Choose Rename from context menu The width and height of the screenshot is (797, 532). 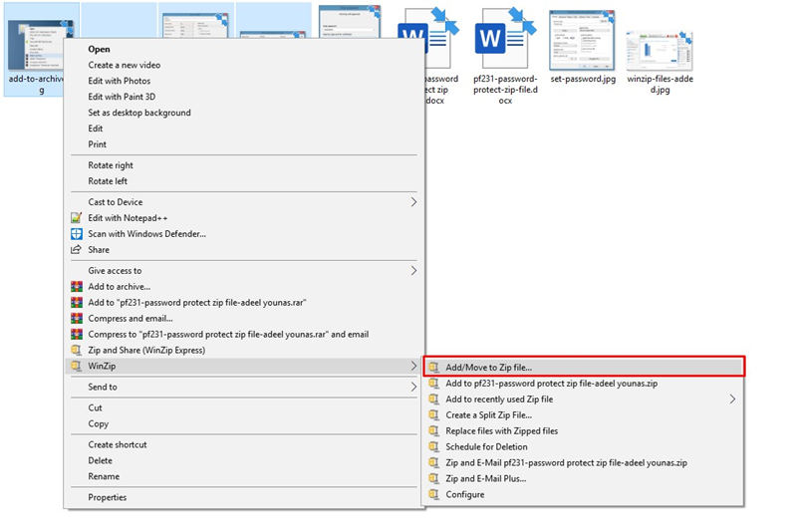pos(104,476)
